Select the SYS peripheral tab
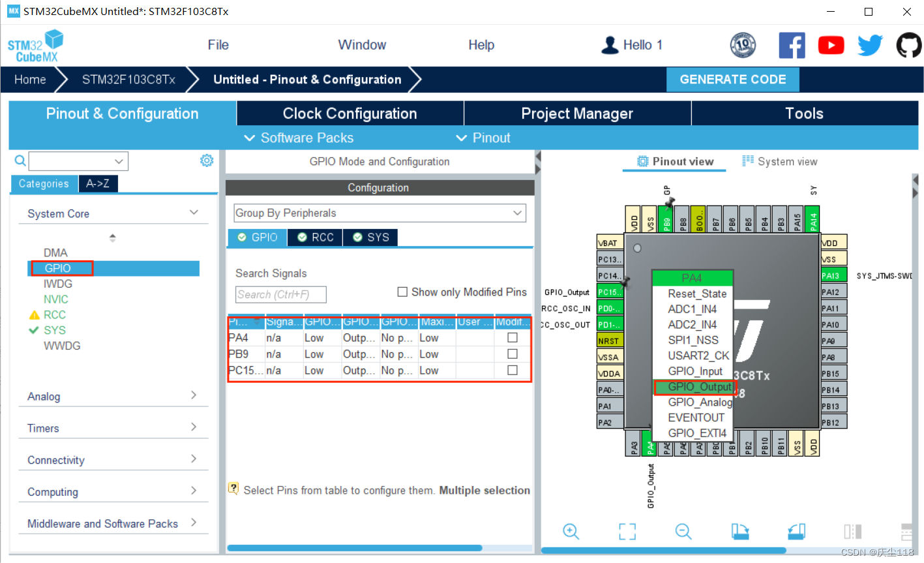 tap(370, 237)
